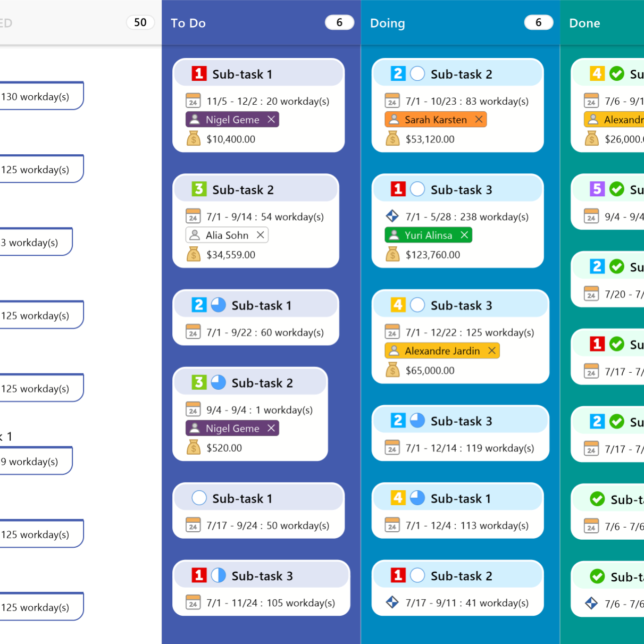Click the yellow priority 4 icon on the 125 workday(s) Doing card
The width and height of the screenshot is (644, 644).
[398, 305]
